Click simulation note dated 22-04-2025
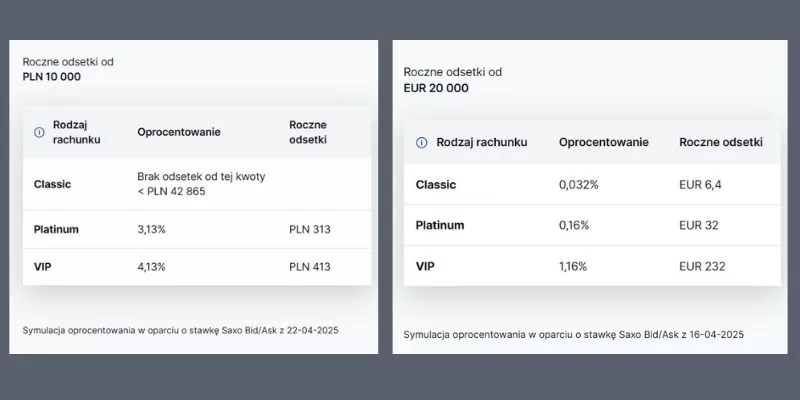This screenshot has height=400, width=800. (180, 331)
